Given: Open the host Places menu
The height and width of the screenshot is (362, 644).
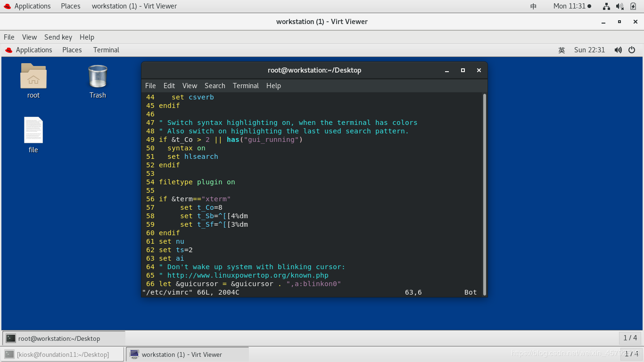Looking at the screenshot, I should coord(71,6).
